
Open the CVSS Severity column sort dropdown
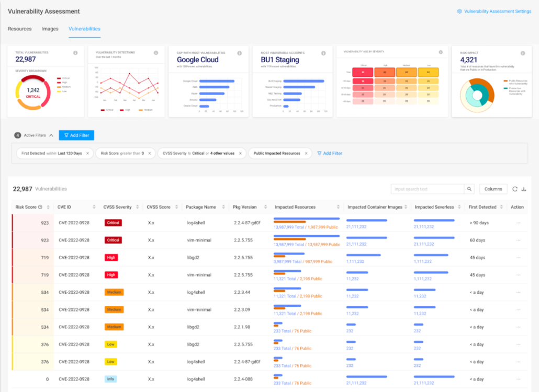[136, 206]
